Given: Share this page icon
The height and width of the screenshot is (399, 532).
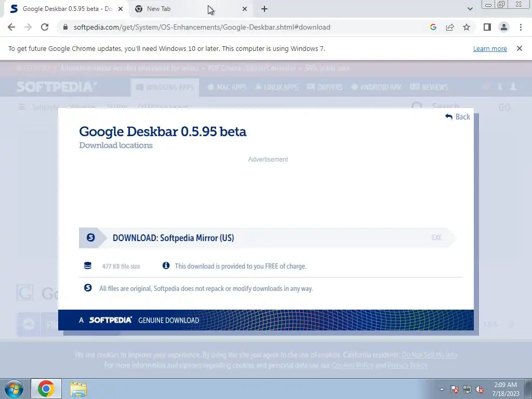Looking at the screenshot, I should click(x=450, y=27).
